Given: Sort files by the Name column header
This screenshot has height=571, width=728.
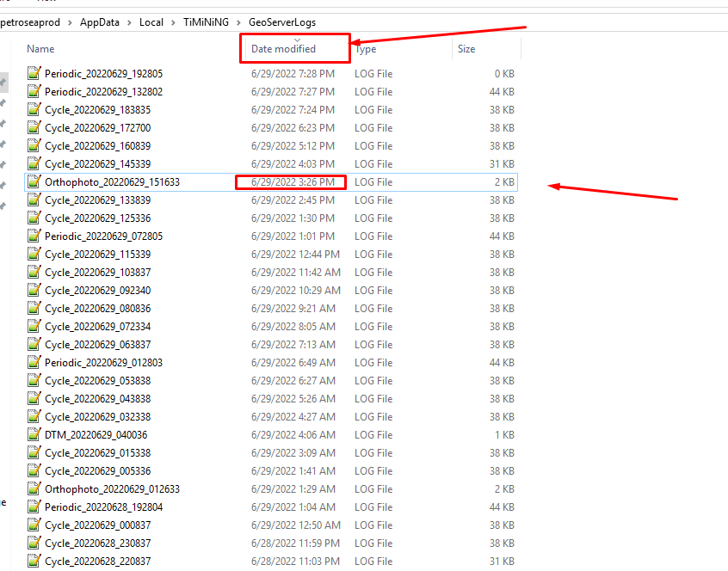Looking at the screenshot, I should pyautogui.click(x=40, y=49).
